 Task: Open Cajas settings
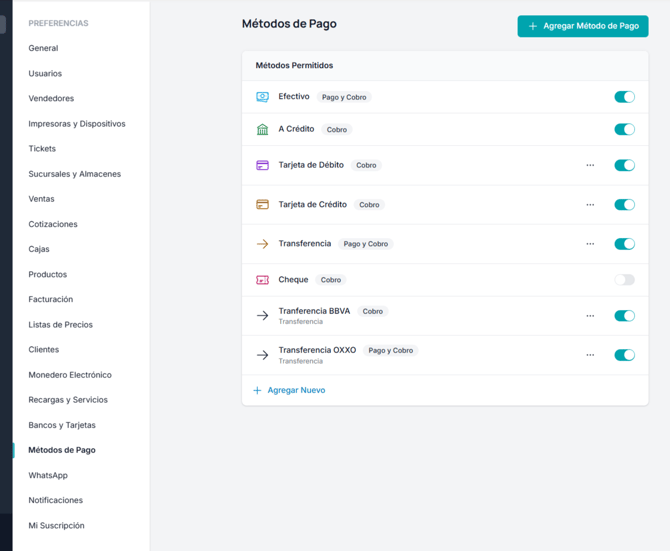pos(39,249)
